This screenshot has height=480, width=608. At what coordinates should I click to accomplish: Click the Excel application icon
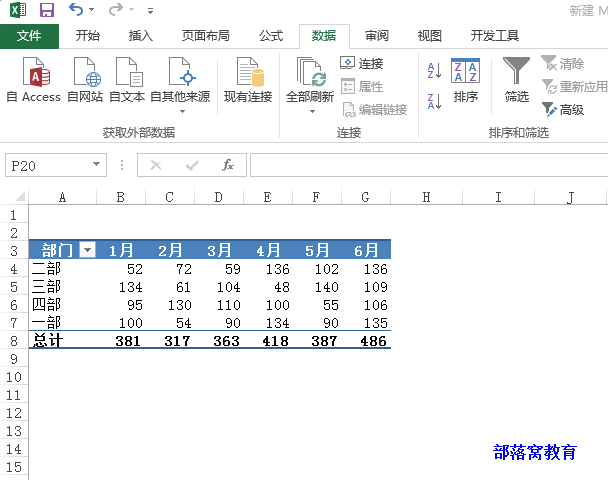coord(18,10)
